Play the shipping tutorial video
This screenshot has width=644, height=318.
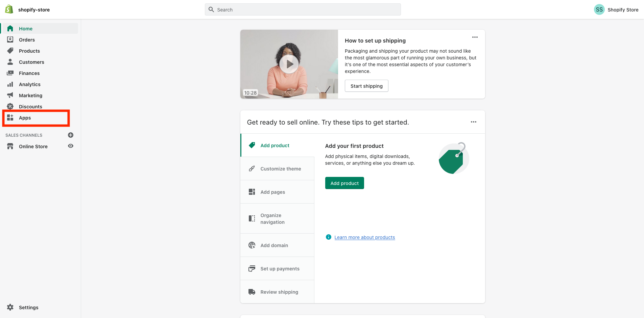(x=289, y=64)
